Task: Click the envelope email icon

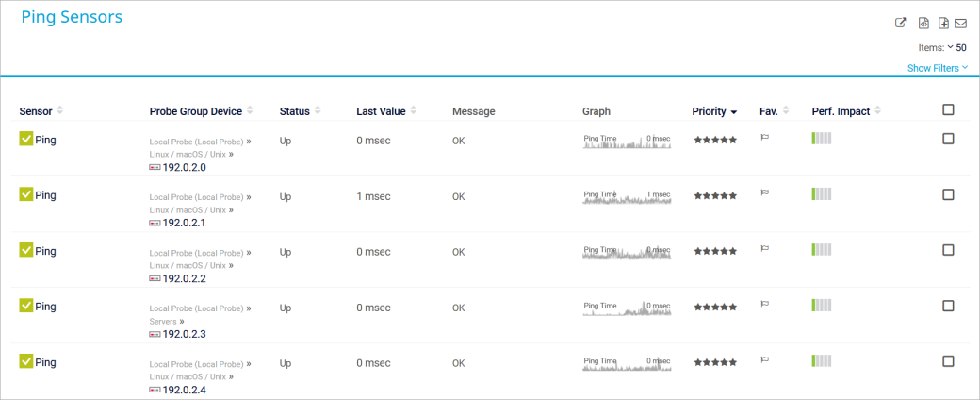Action: pyautogui.click(x=961, y=24)
